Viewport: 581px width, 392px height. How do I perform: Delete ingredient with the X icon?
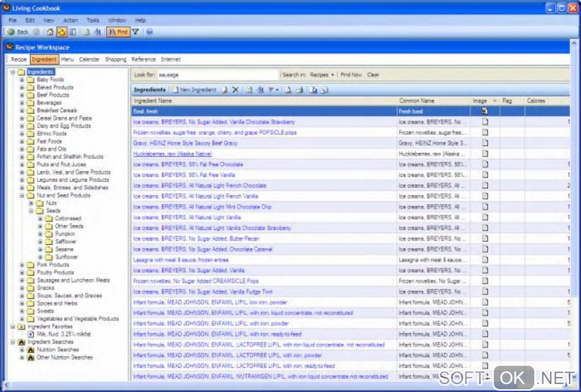tap(235, 89)
